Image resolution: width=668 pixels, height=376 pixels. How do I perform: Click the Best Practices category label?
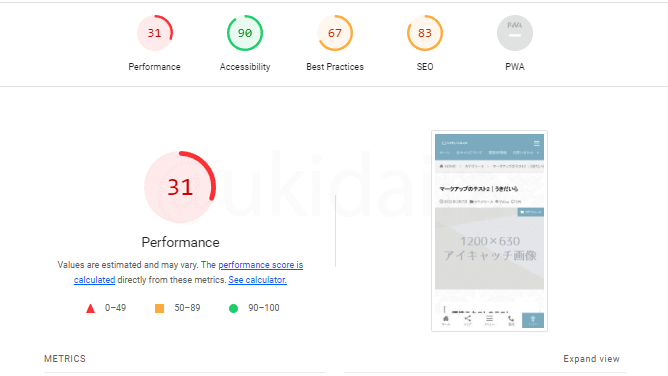(335, 67)
